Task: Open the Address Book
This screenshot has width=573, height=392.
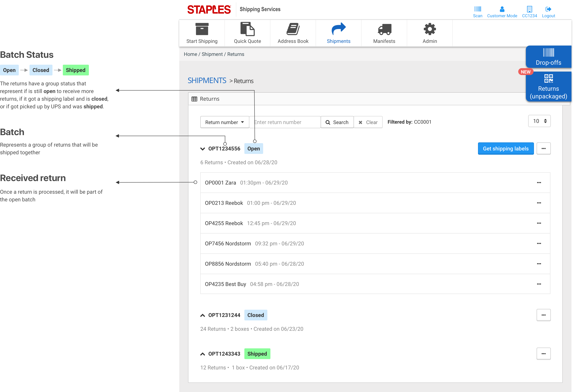Action: click(x=293, y=29)
